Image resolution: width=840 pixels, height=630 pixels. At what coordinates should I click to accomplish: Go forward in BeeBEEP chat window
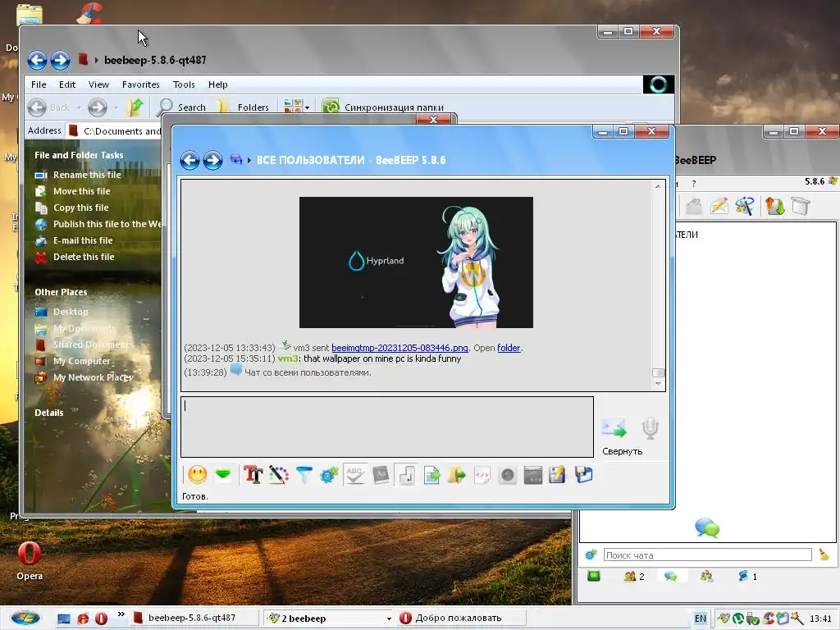(x=212, y=160)
